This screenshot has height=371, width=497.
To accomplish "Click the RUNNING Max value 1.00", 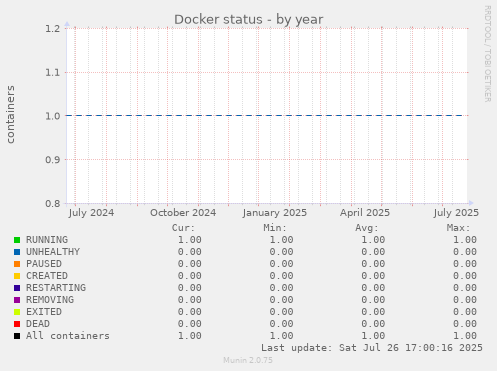I will (465, 240).
